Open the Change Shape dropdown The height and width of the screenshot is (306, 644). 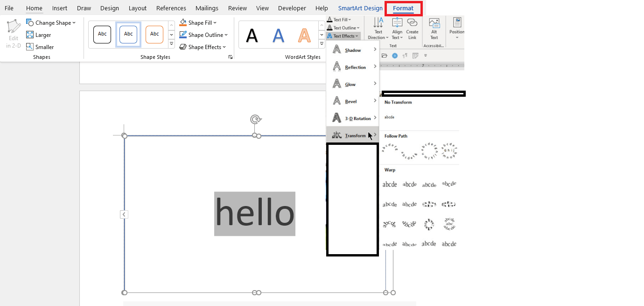pyautogui.click(x=51, y=22)
